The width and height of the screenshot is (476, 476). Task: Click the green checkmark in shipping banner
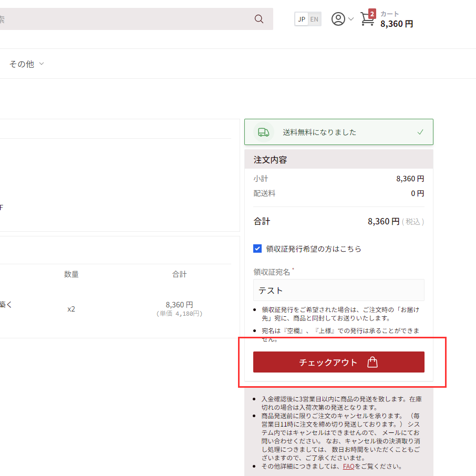pyautogui.click(x=420, y=132)
